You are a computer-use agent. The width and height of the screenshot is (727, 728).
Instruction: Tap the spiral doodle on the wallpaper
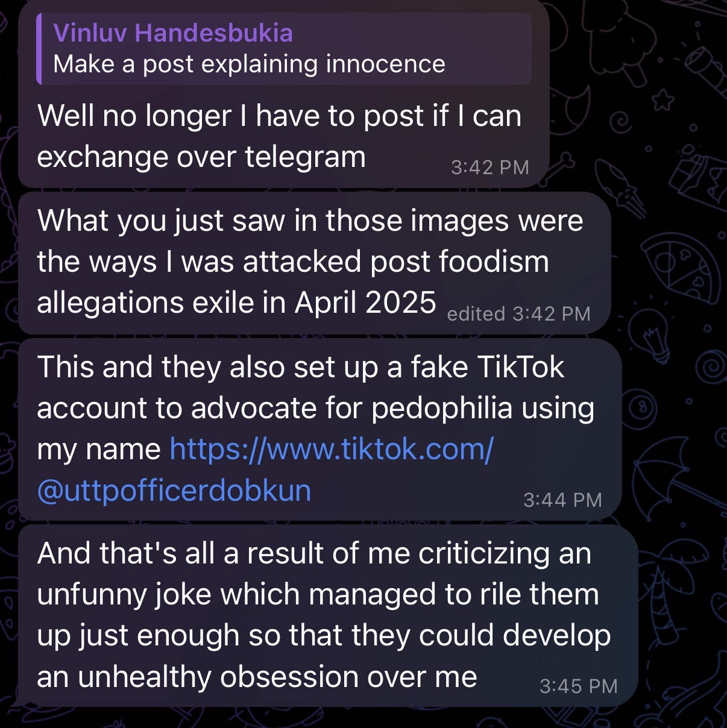click(x=711, y=365)
